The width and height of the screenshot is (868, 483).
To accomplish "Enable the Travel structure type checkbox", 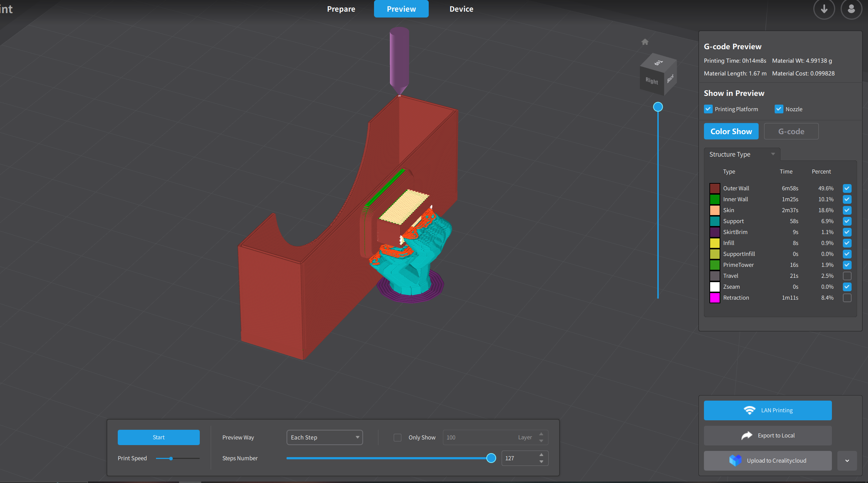I will pyautogui.click(x=847, y=276).
